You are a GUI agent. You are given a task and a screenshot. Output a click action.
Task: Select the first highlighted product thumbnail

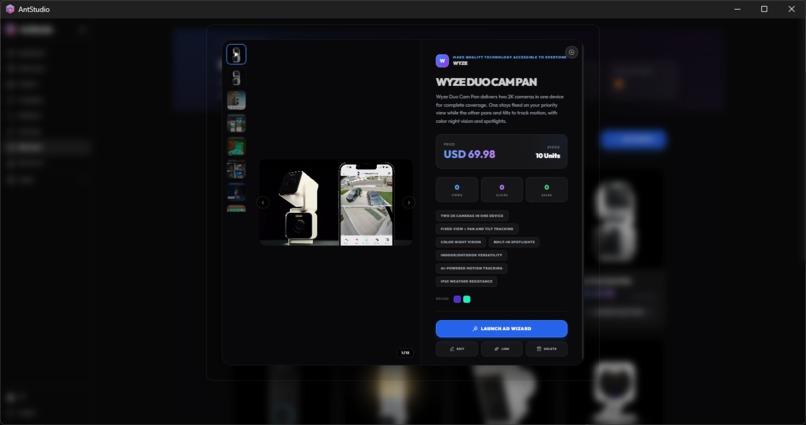[x=236, y=54]
